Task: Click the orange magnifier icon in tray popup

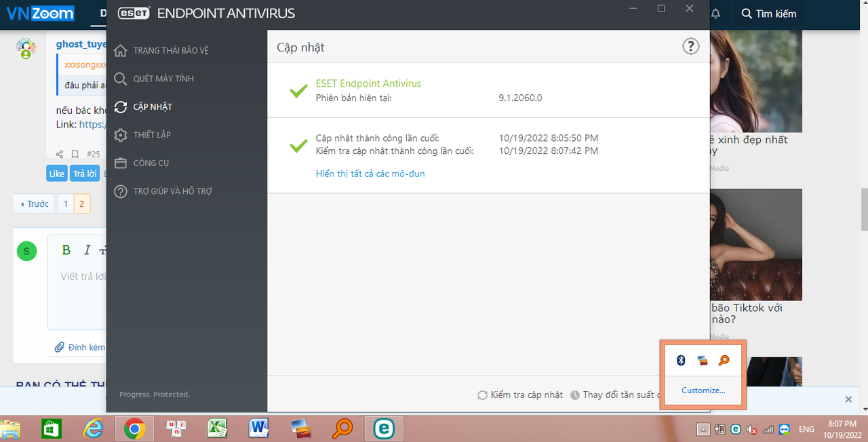Action: tap(724, 360)
